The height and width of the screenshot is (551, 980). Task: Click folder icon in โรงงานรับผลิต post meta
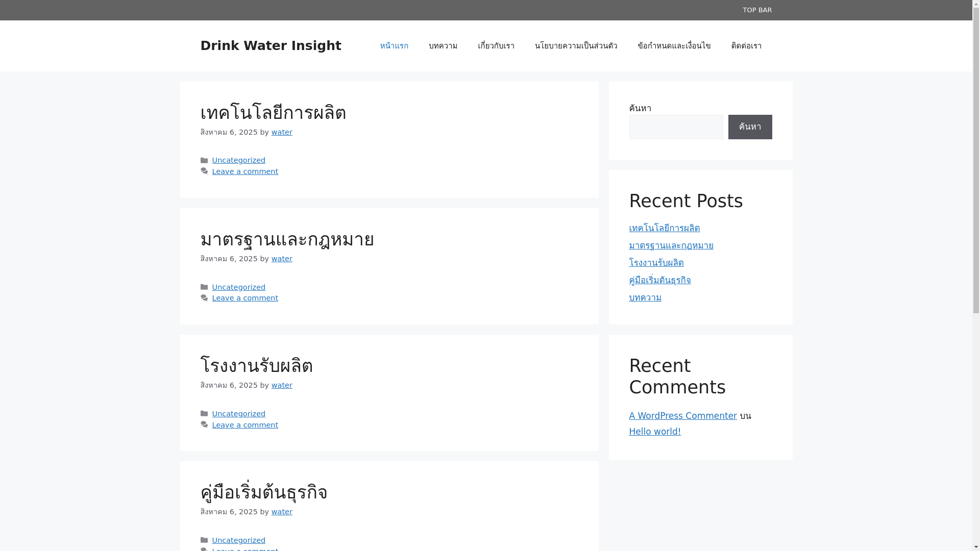coord(204,414)
